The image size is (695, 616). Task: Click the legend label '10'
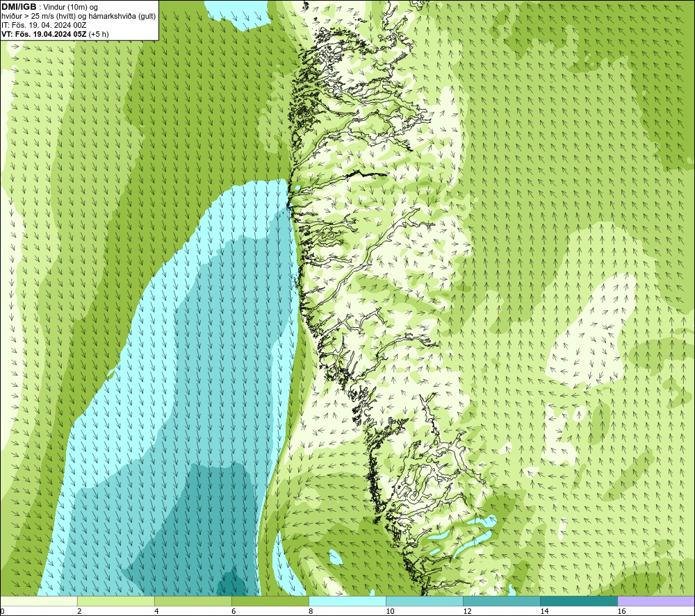point(390,612)
